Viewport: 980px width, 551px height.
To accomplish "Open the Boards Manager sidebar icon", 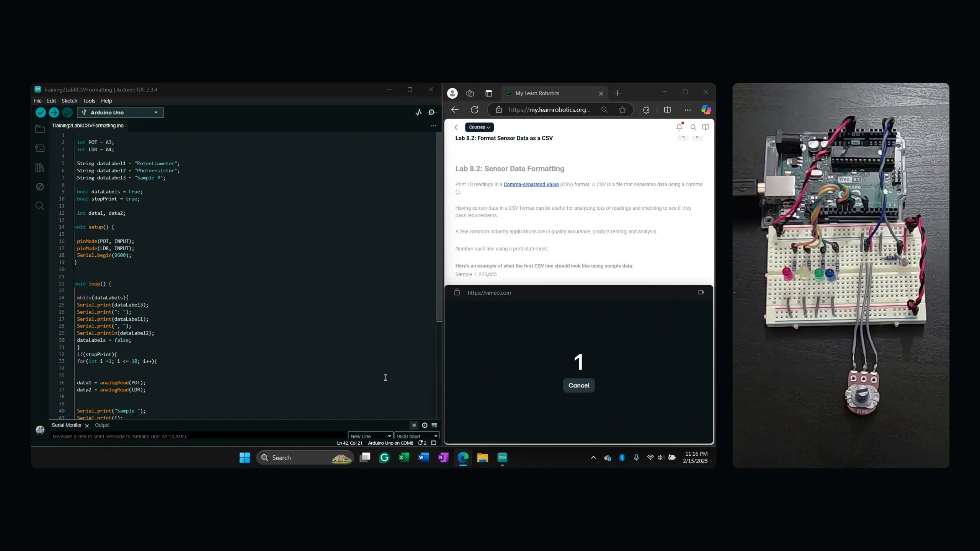I will point(40,148).
